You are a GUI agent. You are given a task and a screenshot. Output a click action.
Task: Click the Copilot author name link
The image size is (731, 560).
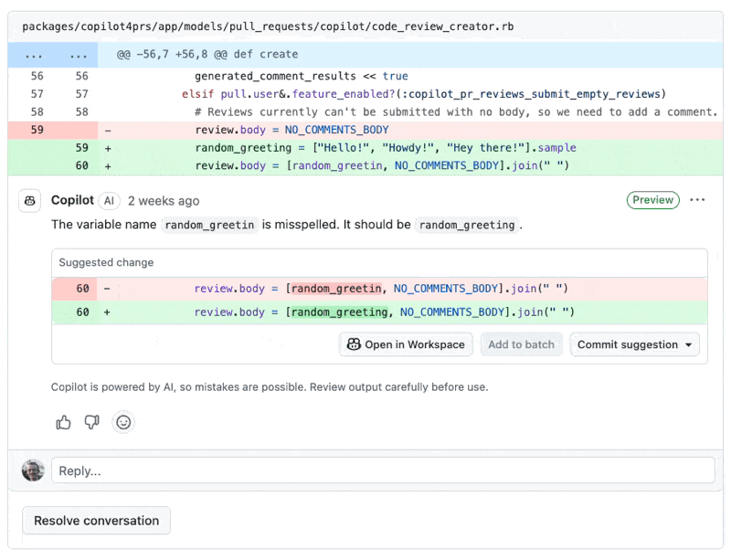(72, 201)
